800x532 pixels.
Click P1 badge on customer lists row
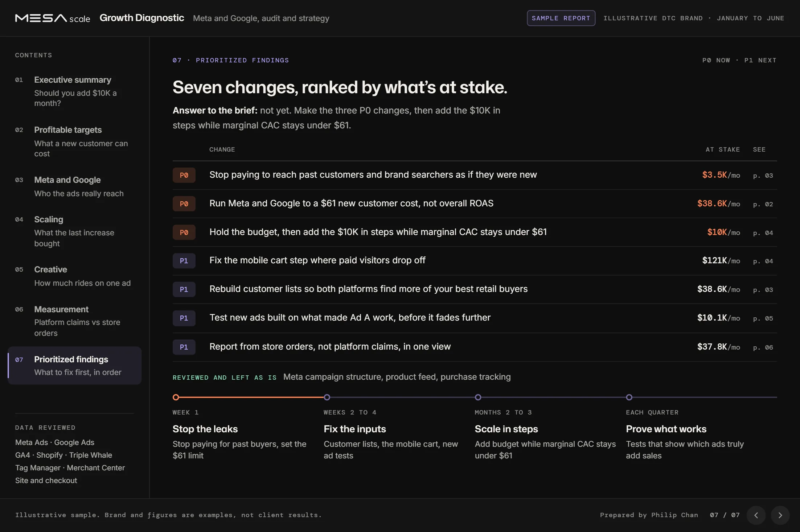coord(184,289)
